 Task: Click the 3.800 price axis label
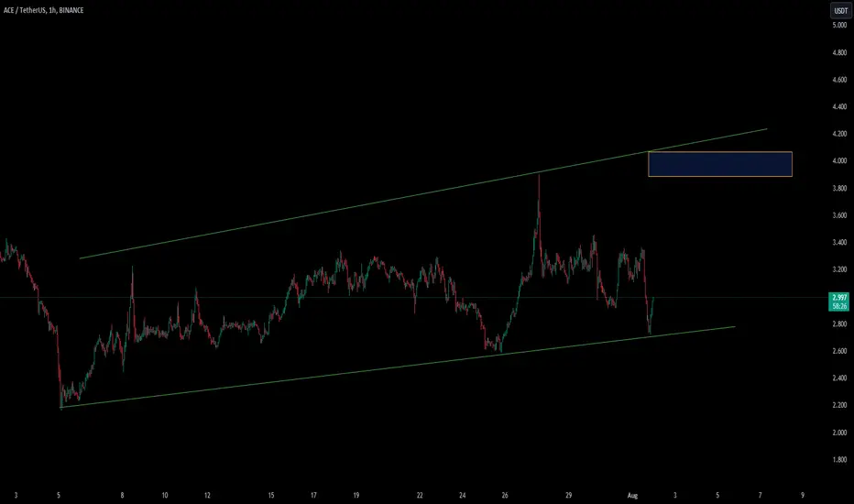coord(839,188)
